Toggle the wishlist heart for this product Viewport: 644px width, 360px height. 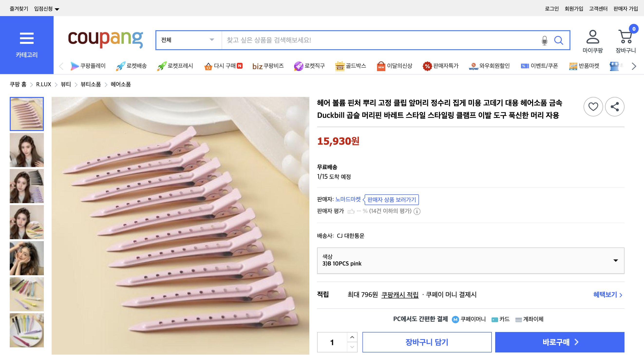coord(593,106)
